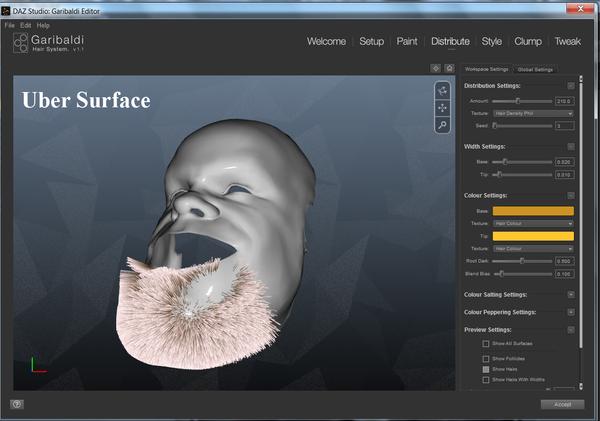The image size is (600, 421).
Task: Click the frame selection icon above viewport
Action: point(435,68)
